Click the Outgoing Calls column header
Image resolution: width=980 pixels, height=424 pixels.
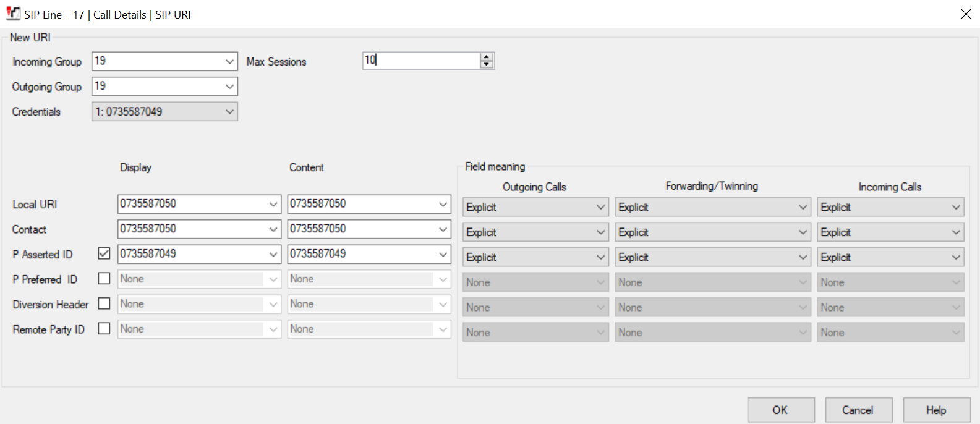[x=534, y=187]
